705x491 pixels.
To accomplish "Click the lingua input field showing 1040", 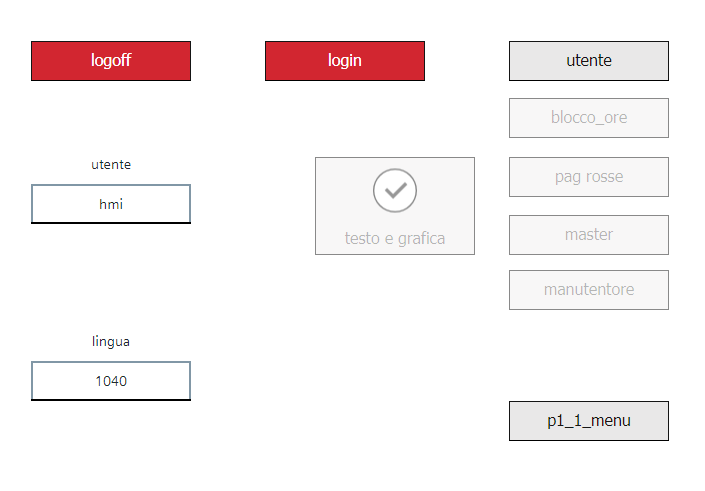I will [x=111, y=381].
